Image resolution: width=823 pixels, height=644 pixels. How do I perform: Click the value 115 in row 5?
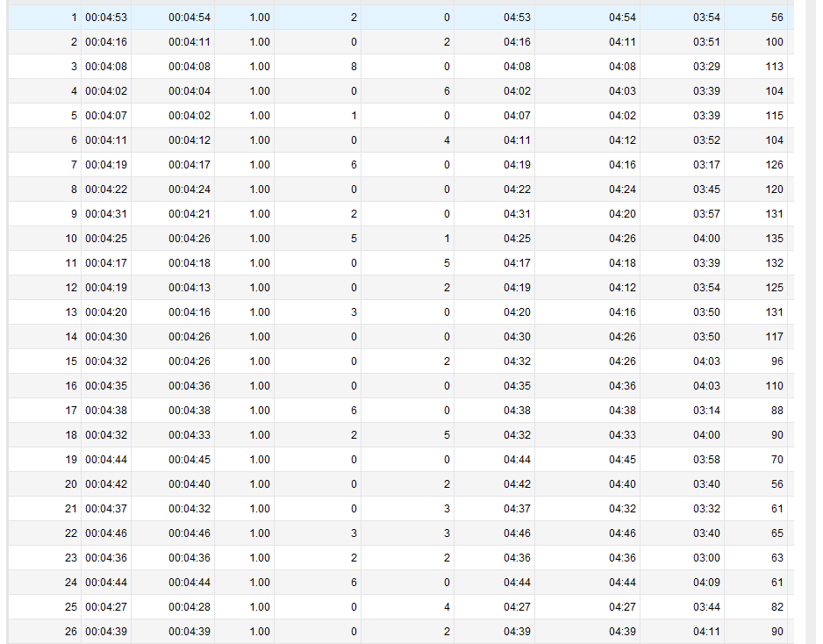(x=774, y=116)
